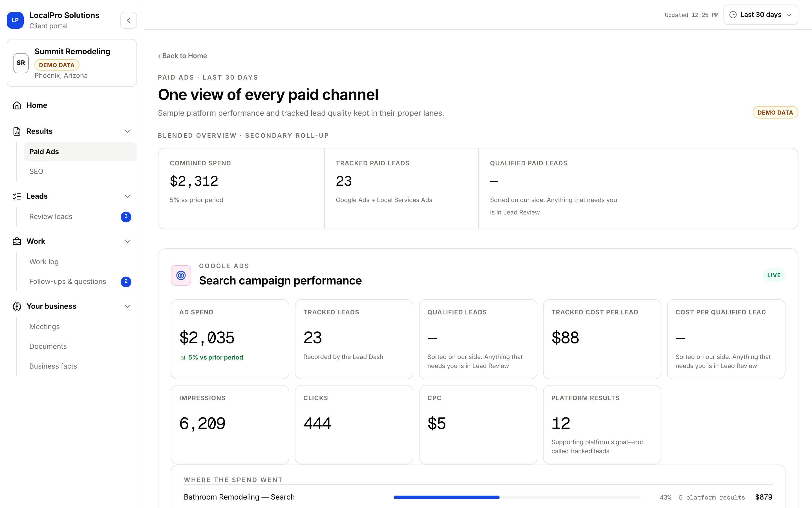Viewport: 812px width, 508px height.
Task: Click the Follow-ups & questions count badge
Action: (126, 282)
